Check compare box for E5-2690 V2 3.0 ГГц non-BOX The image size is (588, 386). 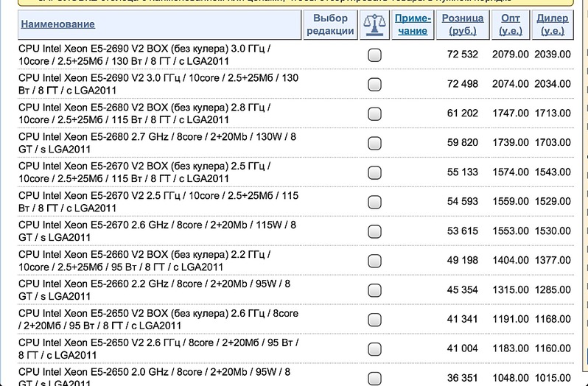click(x=374, y=84)
